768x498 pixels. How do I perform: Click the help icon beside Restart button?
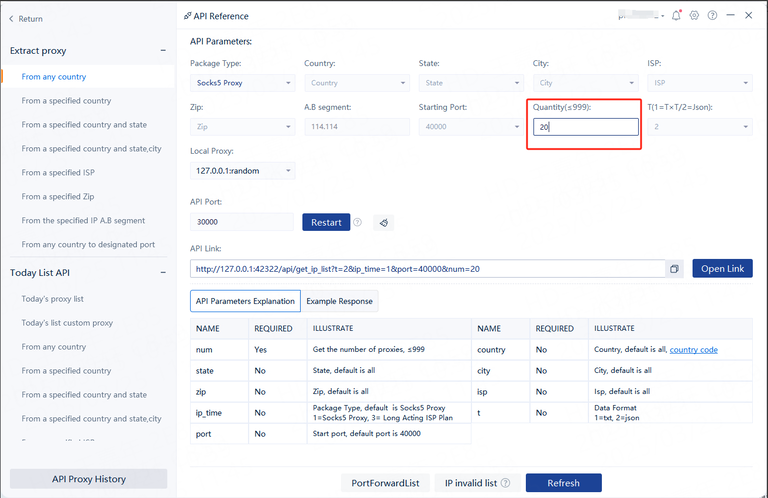point(358,222)
